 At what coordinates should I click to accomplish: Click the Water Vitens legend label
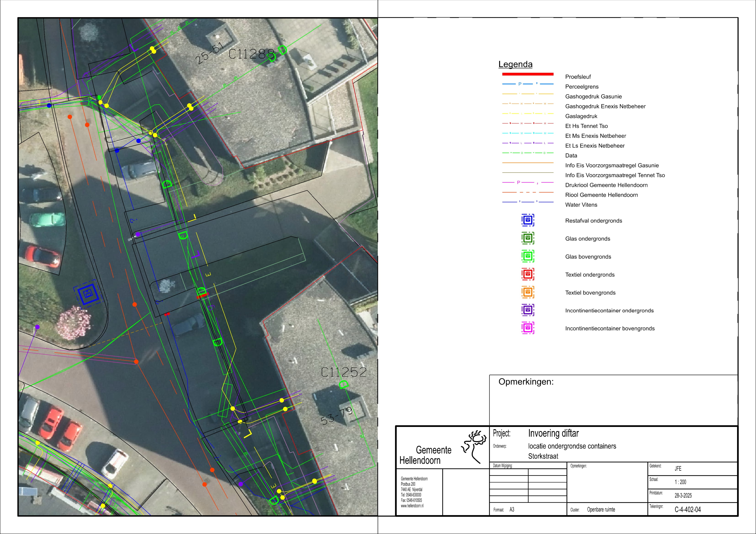point(581,205)
